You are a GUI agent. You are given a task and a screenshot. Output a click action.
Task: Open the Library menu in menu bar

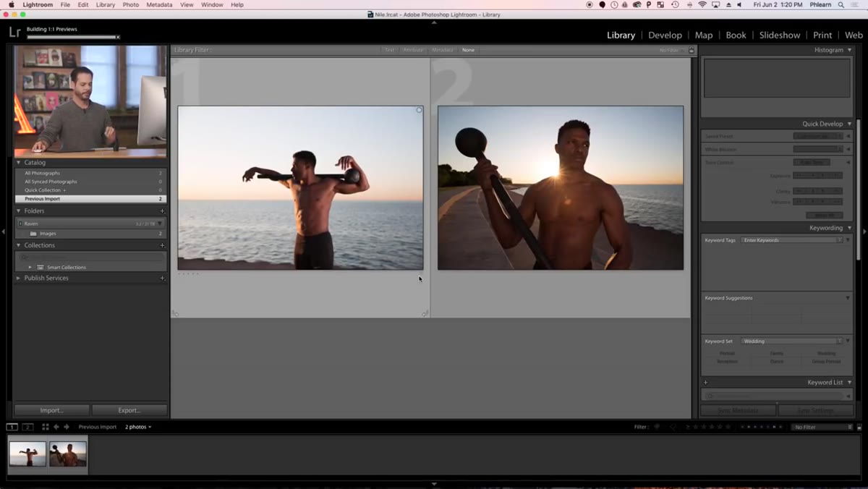[x=106, y=4]
